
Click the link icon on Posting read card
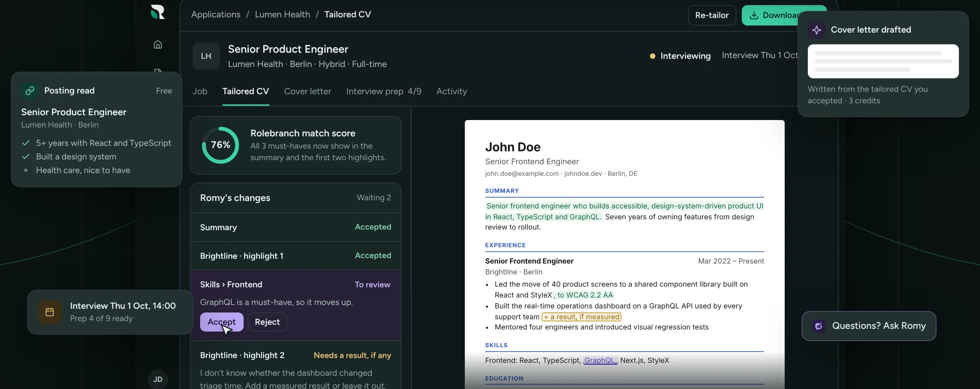click(30, 90)
